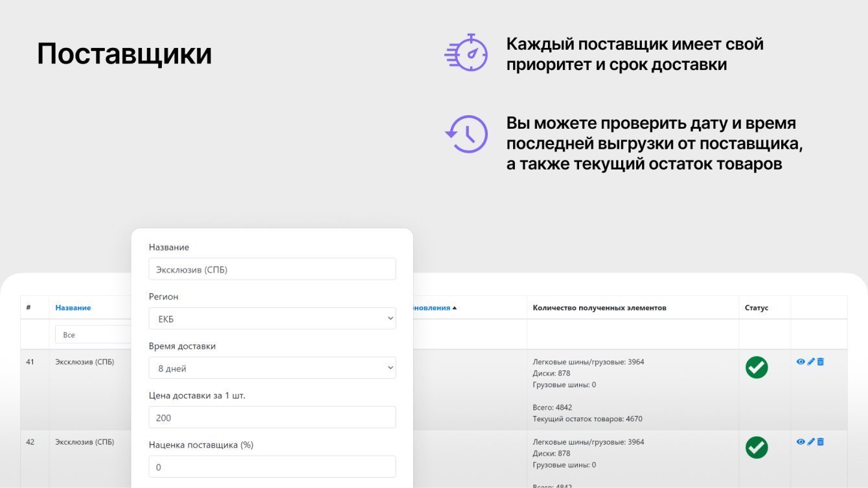Click supplier name Эксклюзив (СПБ) in row 42

pyautogui.click(x=85, y=442)
